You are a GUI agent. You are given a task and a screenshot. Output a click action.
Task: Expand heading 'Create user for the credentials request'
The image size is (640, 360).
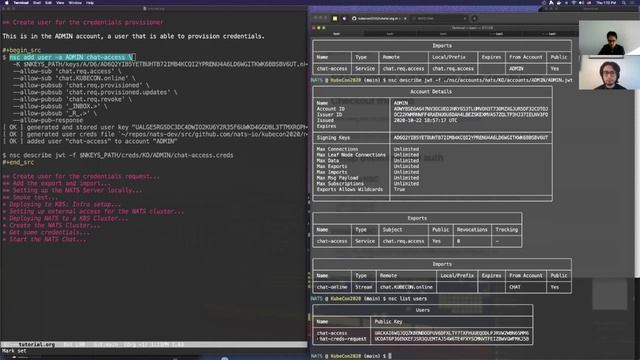pyautogui.click(x=81, y=176)
